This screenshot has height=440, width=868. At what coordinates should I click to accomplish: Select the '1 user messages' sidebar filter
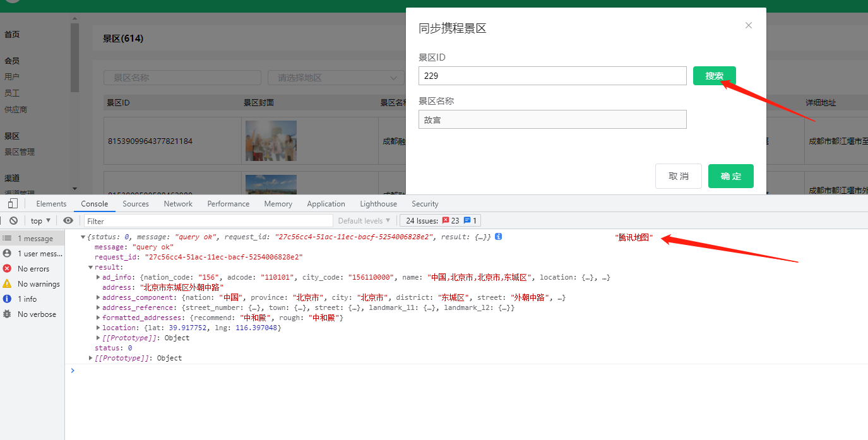tap(32, 254)
